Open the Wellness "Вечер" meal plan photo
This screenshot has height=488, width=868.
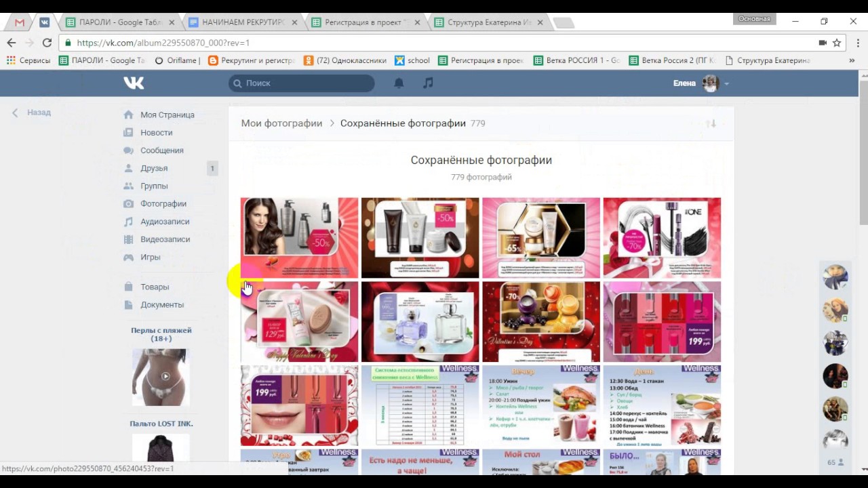click(x=541, y=405)
